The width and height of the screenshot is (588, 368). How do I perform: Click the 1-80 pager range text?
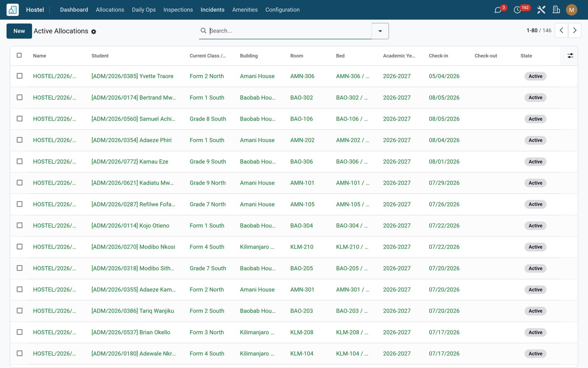click(x=532, y=31)
